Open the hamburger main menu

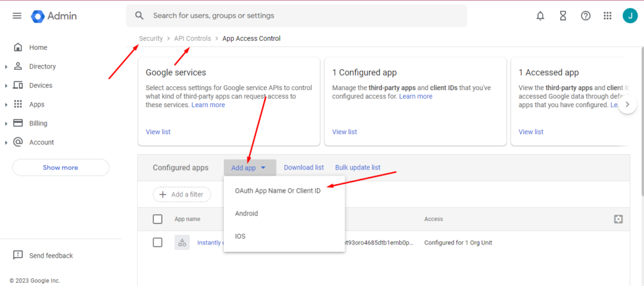[x=17, y=16]
